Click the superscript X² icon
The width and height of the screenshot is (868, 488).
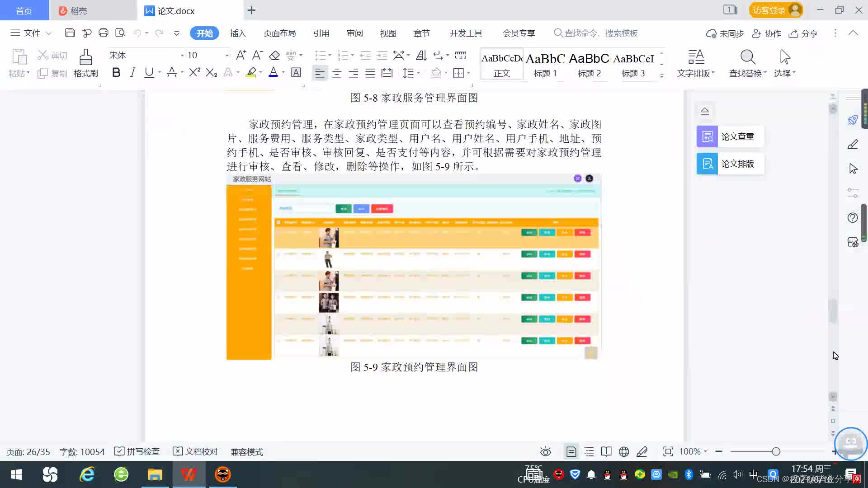tap(194, 73)
